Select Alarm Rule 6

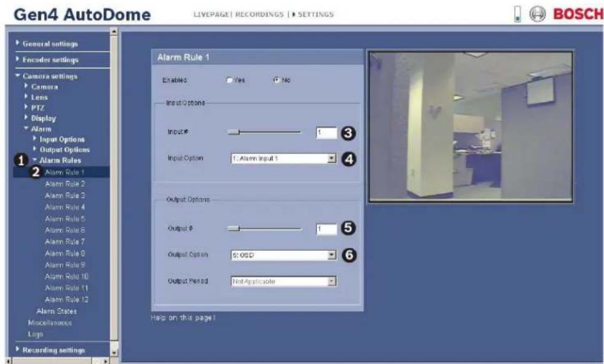(65, 230)
